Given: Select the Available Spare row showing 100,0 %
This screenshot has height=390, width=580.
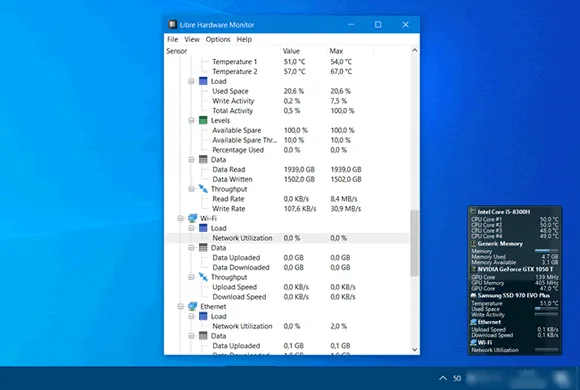Looking at the screenshot, I should tap(287, 130).
